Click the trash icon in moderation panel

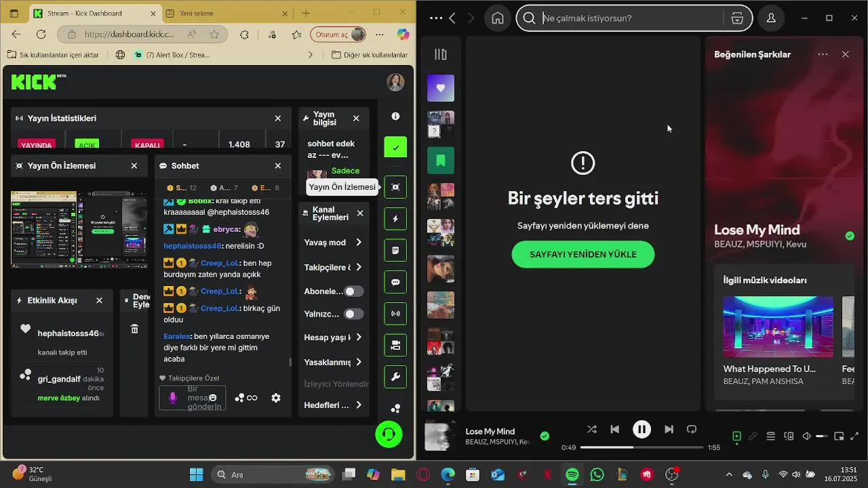pyautogui.click(x=134, y=329)
